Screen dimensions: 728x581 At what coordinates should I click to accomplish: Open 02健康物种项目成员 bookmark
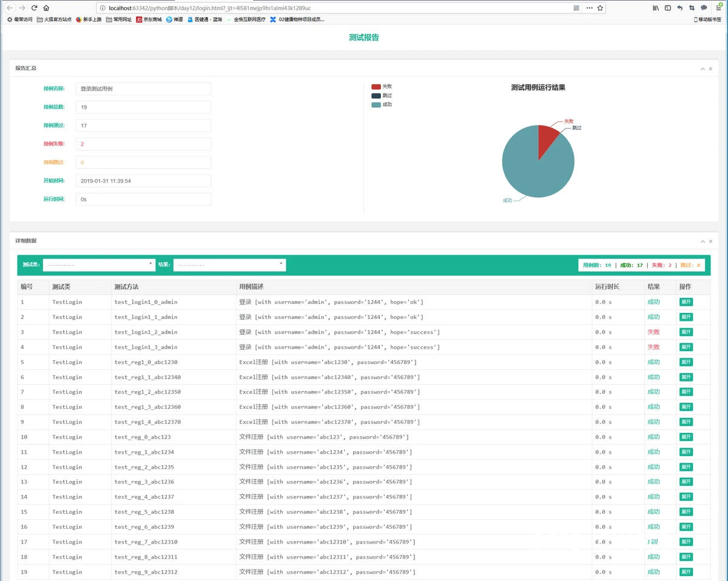297,19
